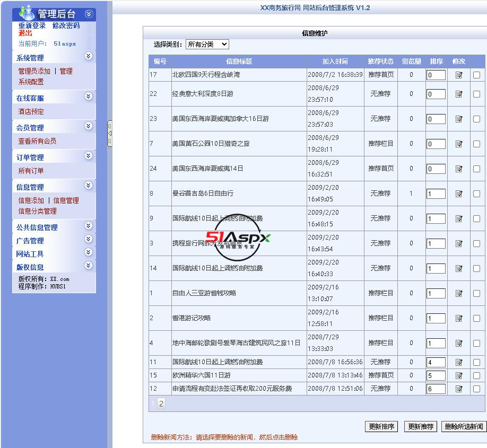Image resolution: width=487 pixels, height=448 pixels.
Task: Select checkbox for 美国东西海岸夏威夷14日 row
Action: 476,169
